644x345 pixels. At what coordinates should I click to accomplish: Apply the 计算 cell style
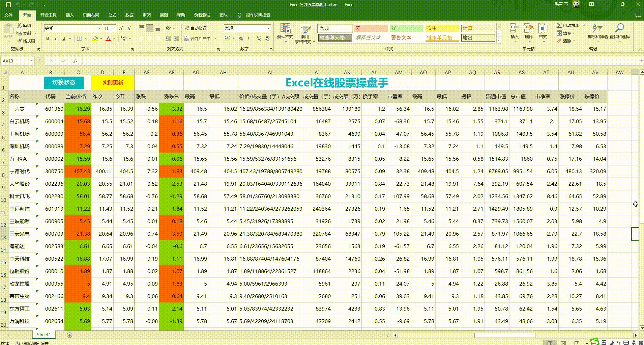478,28
